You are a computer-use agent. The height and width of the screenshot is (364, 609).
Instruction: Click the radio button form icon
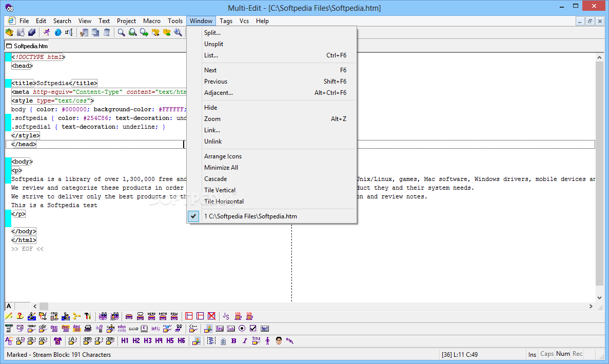[242, 329]
